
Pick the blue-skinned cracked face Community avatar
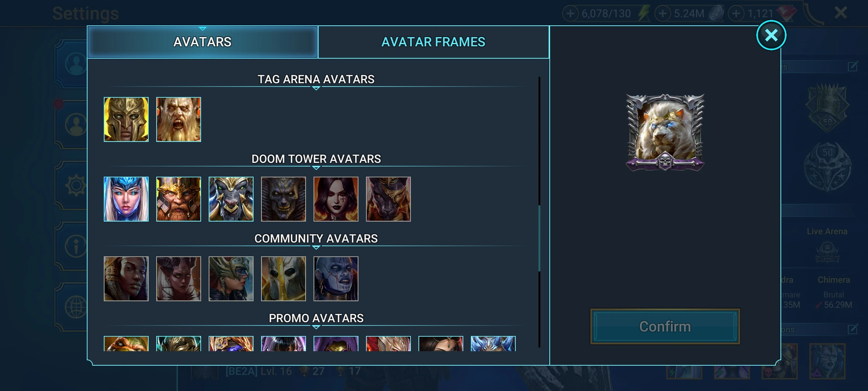[336, 279]
